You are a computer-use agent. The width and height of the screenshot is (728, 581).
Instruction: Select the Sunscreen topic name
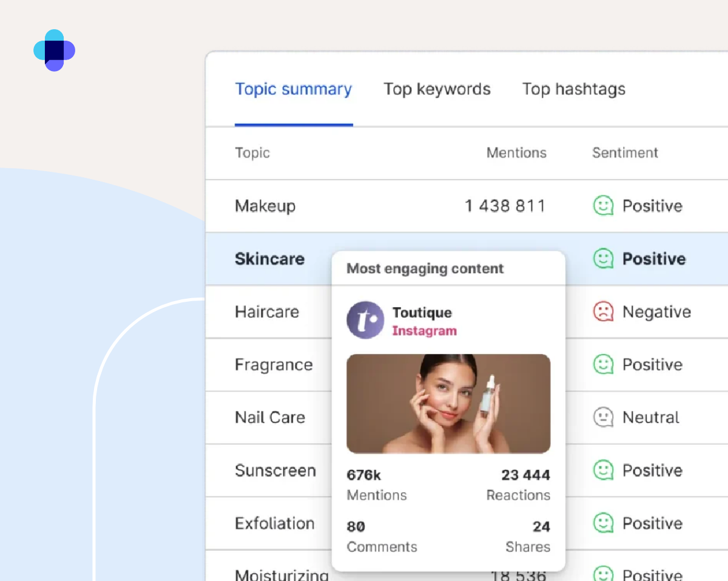(x=275, y=471)
